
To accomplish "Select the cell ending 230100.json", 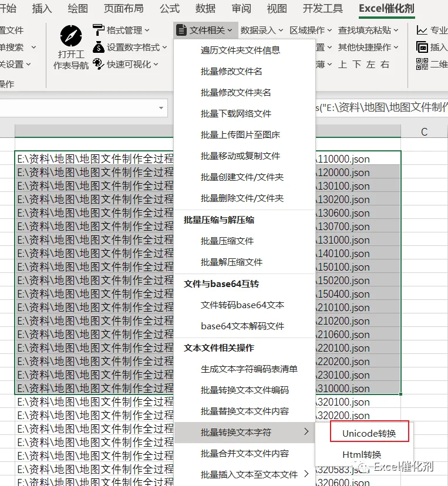I will [208, 375].
